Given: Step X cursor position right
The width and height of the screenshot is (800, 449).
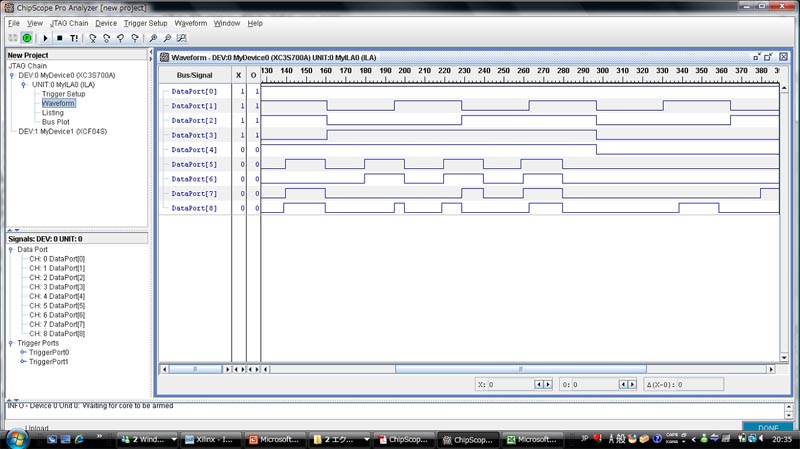Looking at the screenshot, I should point(548,384).
